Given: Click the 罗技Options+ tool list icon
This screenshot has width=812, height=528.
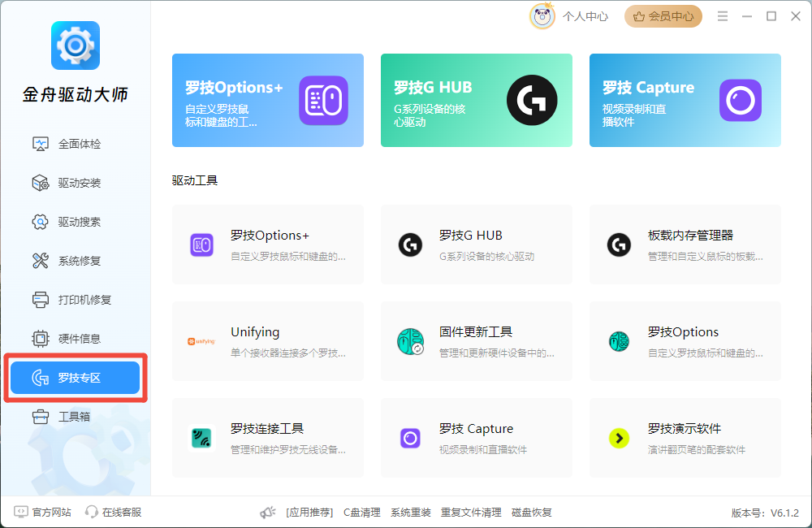Looking at the screenshot, I should click(202, 245).
